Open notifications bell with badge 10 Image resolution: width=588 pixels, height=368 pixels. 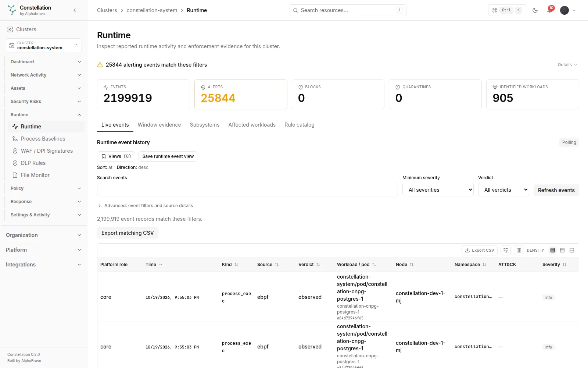[550, 10]
